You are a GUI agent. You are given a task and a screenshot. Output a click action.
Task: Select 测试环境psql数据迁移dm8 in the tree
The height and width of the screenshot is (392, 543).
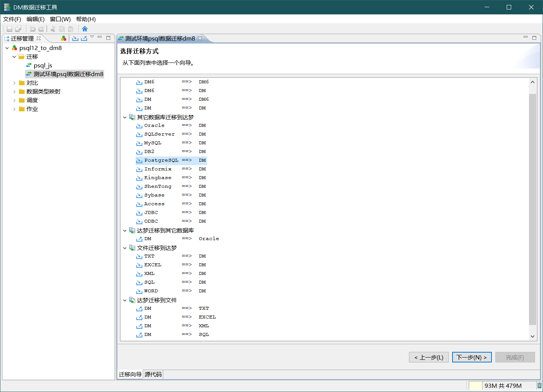64,74
